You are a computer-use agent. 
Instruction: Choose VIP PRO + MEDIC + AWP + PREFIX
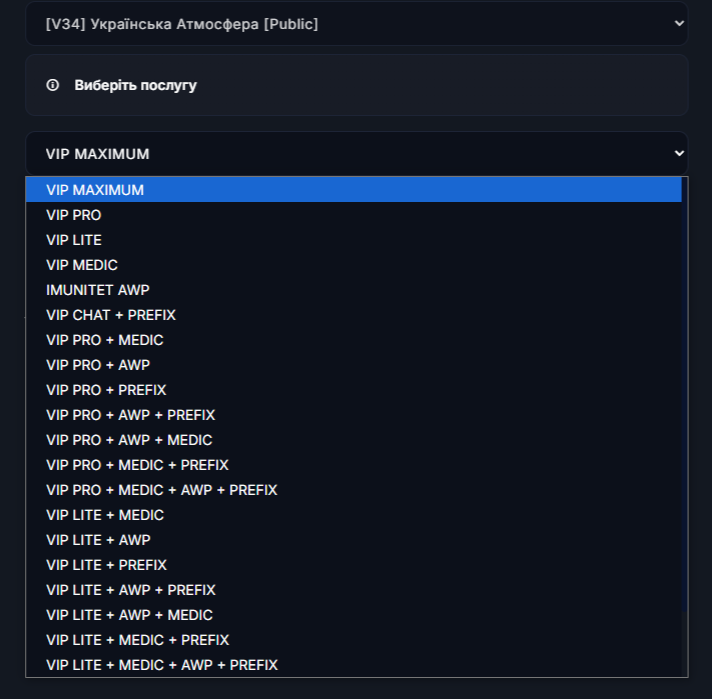[162, 490]
